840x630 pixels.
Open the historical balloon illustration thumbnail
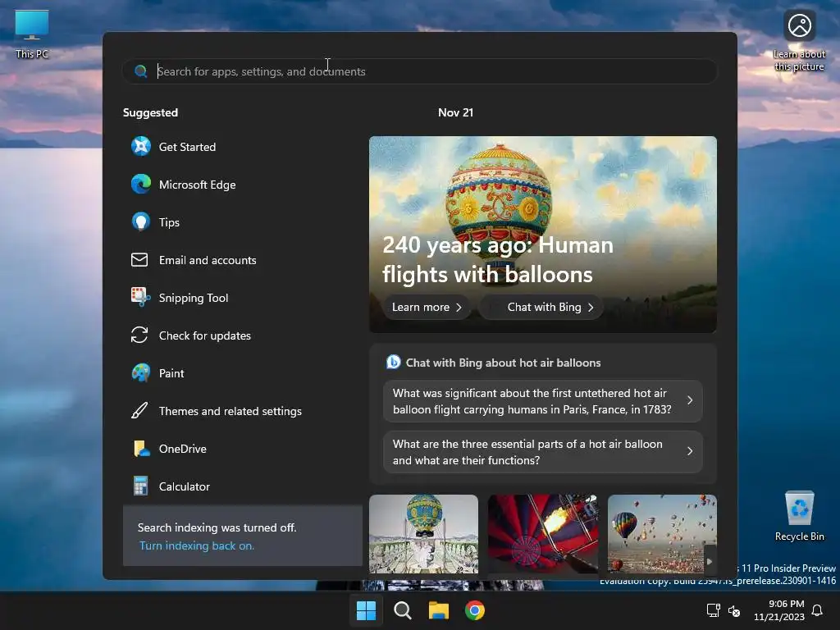pyautogui.click(x=423, y=533)
